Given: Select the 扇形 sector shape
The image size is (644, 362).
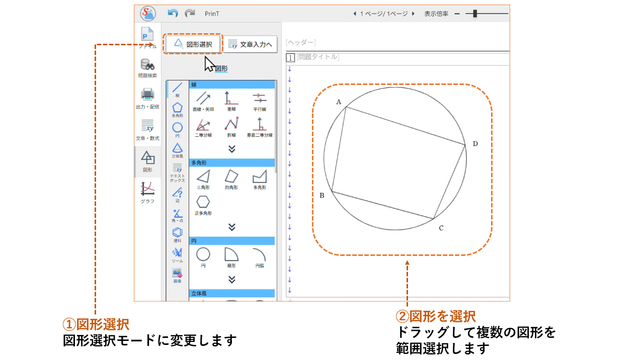Looking at the screenshot, I should click(232, 255).
